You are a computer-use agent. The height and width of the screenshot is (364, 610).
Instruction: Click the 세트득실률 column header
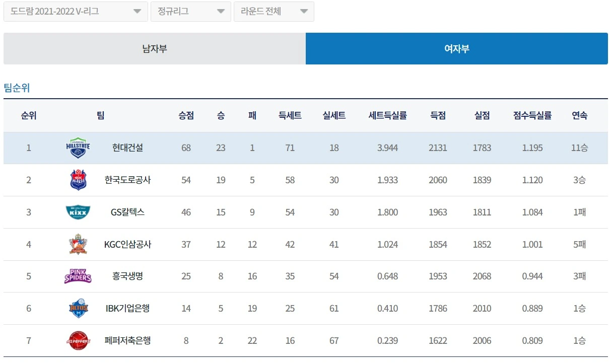[388, 115]
